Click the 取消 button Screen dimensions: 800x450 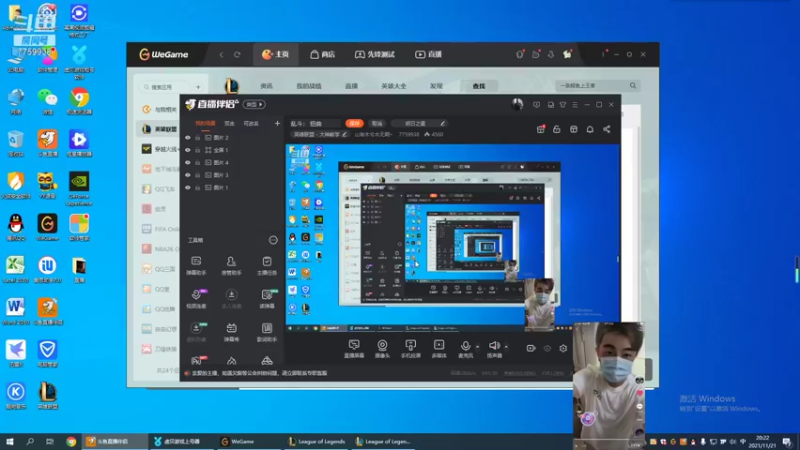point(377,123)
